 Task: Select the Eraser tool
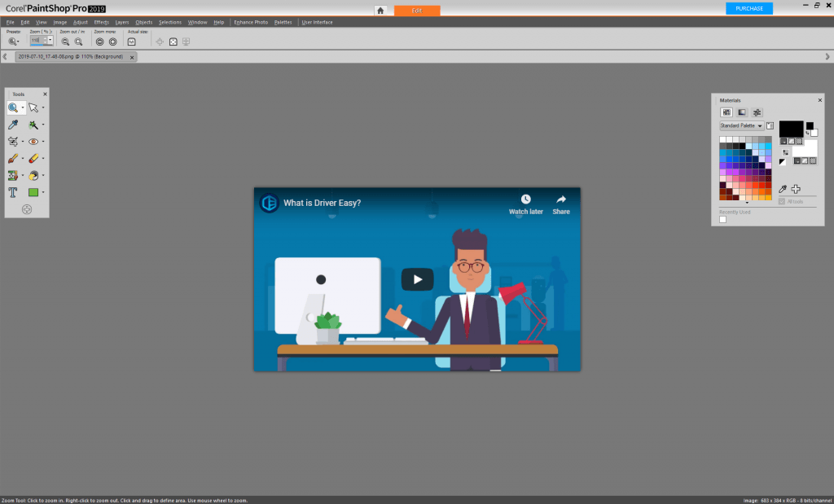click(x=33, y=159)
